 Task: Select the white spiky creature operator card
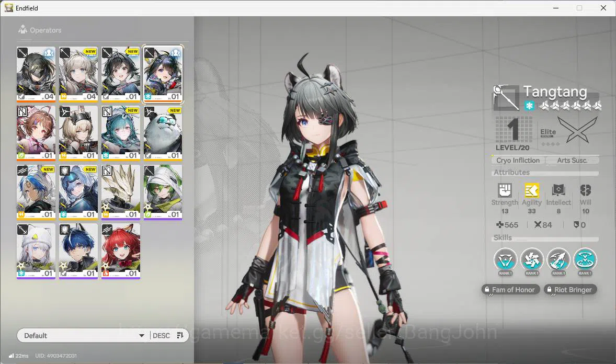[x=121, y=192]
